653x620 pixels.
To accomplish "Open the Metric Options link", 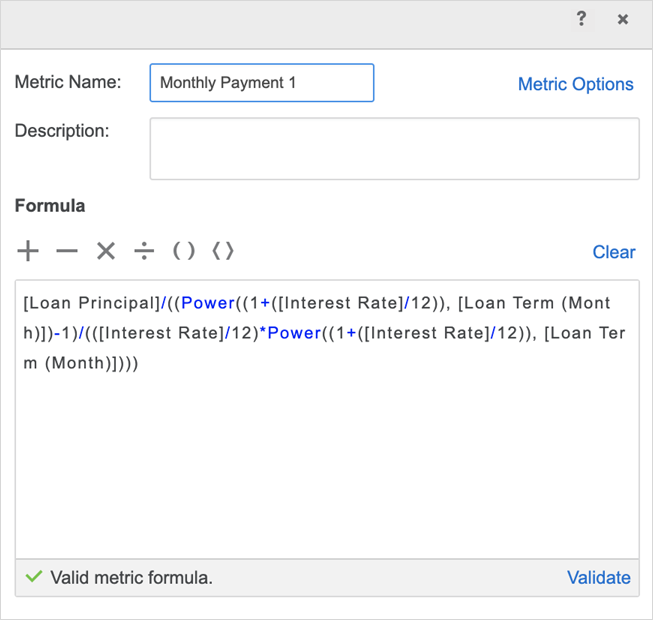I will click(x=575, y=84).
